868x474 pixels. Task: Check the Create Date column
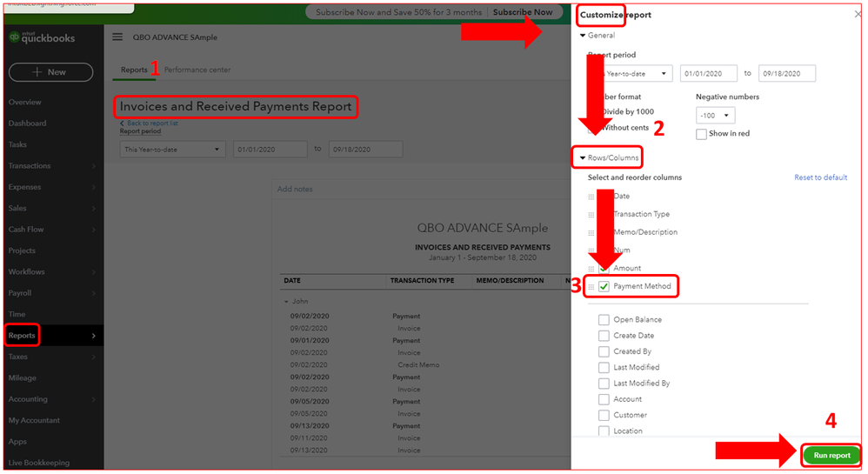pyautogui.click(x=604, y=336)
